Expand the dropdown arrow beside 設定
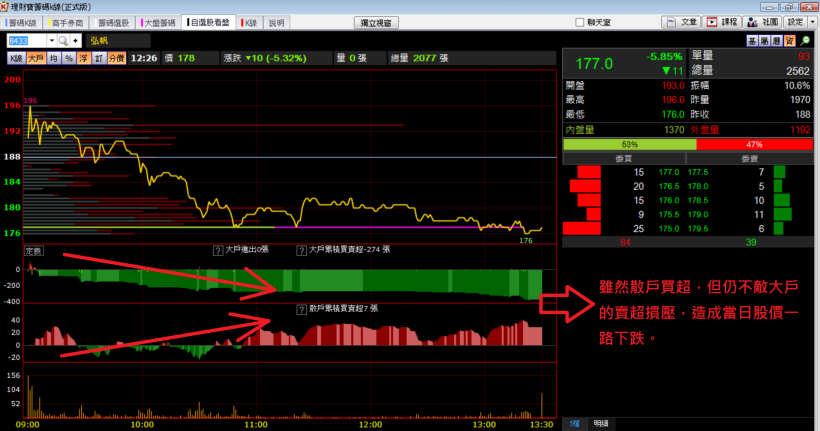 (x=813, y=22)
